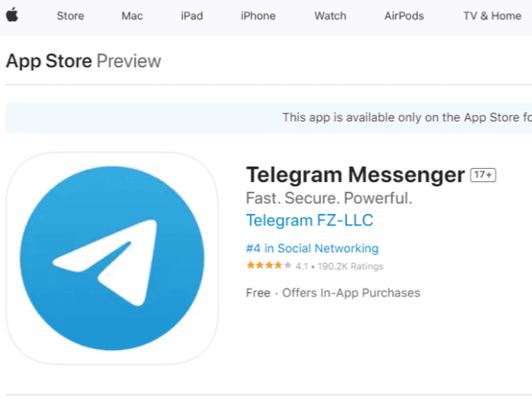Click the Offers In-App Purchases text
Viewport: 532px width, 399px height.
coord(351,293)
